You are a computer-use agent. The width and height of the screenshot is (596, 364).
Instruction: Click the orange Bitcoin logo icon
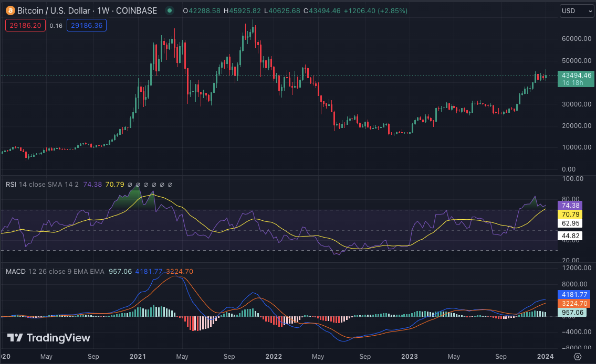pos(9,10)
